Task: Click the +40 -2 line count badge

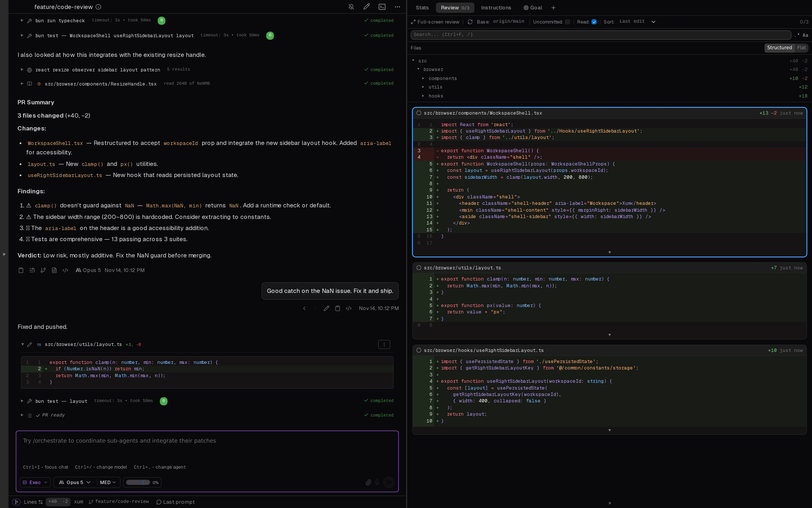Action: [x=58, y=502]
